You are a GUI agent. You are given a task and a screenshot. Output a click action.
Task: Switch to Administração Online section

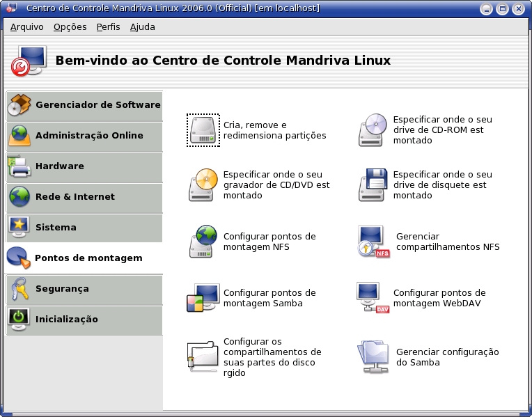tap(84, 136)
